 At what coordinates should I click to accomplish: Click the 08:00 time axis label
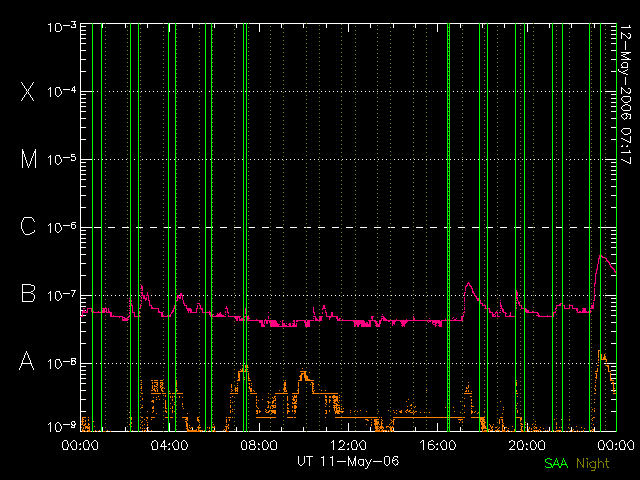pos(259,444)
